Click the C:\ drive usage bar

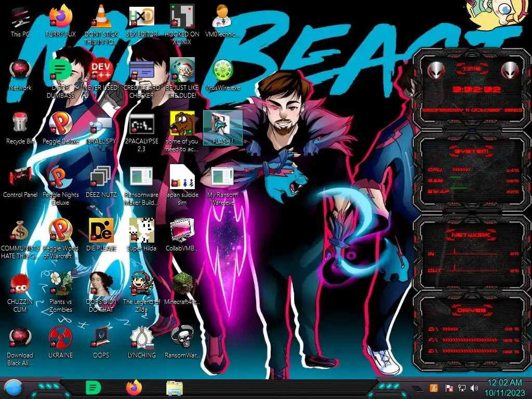point(450,329)
